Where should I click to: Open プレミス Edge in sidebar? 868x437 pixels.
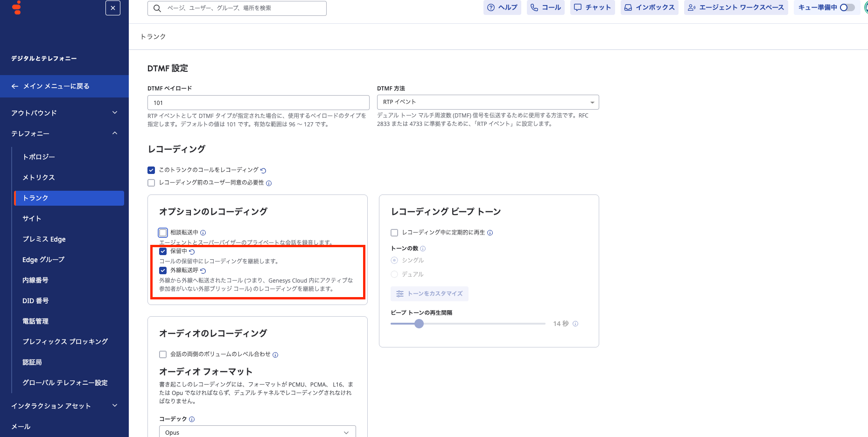tap(44, 239)
